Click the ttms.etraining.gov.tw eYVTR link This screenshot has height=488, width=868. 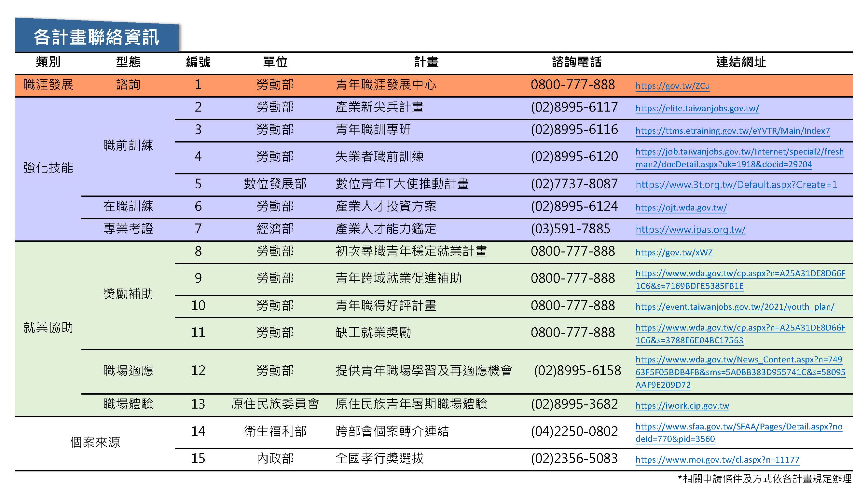(732, 131)
